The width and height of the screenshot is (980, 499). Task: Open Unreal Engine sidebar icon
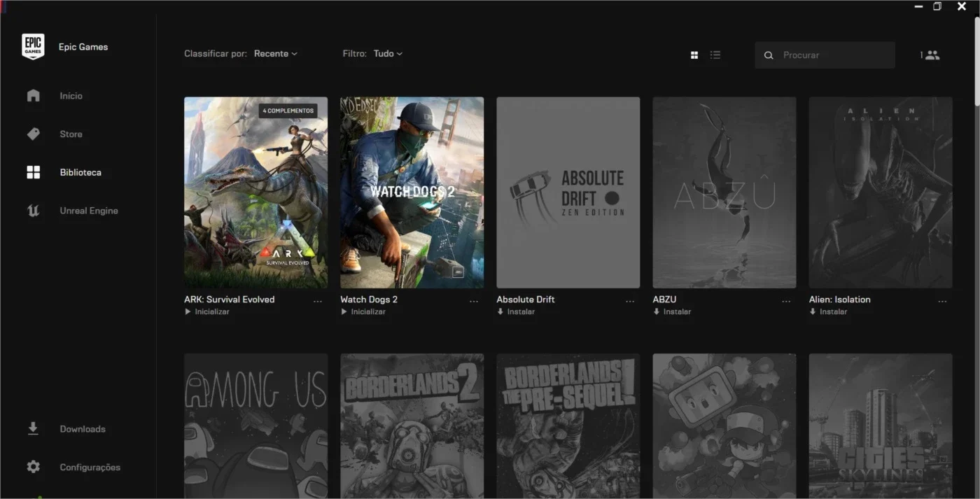[33, 211]
